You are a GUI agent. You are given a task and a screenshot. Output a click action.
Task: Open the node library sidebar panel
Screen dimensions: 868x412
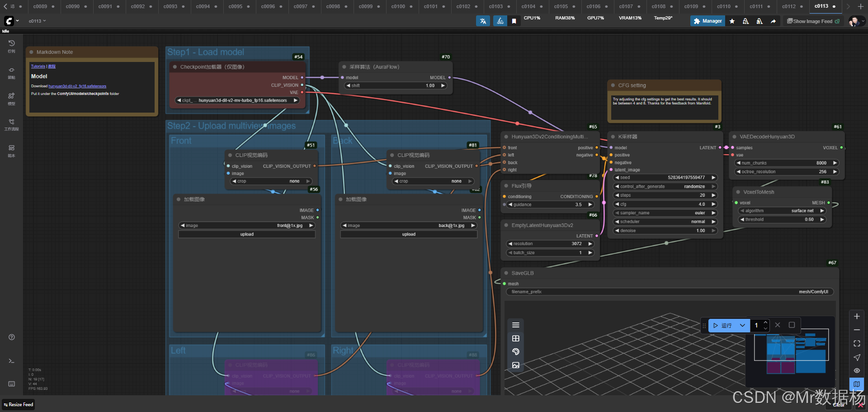tap(11, 73)
